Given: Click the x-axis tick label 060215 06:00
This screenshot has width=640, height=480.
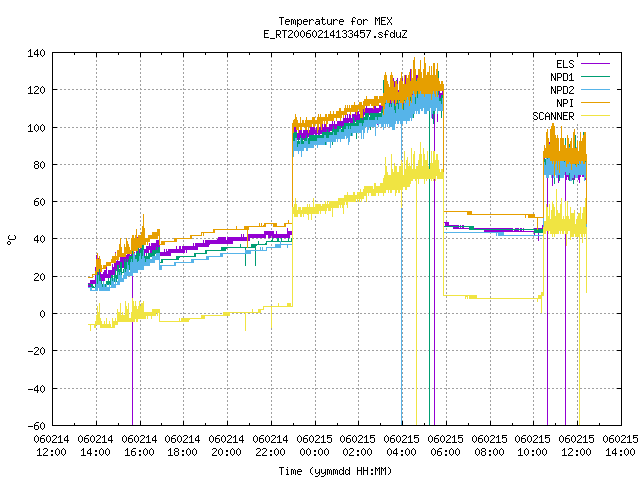Looking at the screenshot, I should pyautogui.click(x=445, y=446).
